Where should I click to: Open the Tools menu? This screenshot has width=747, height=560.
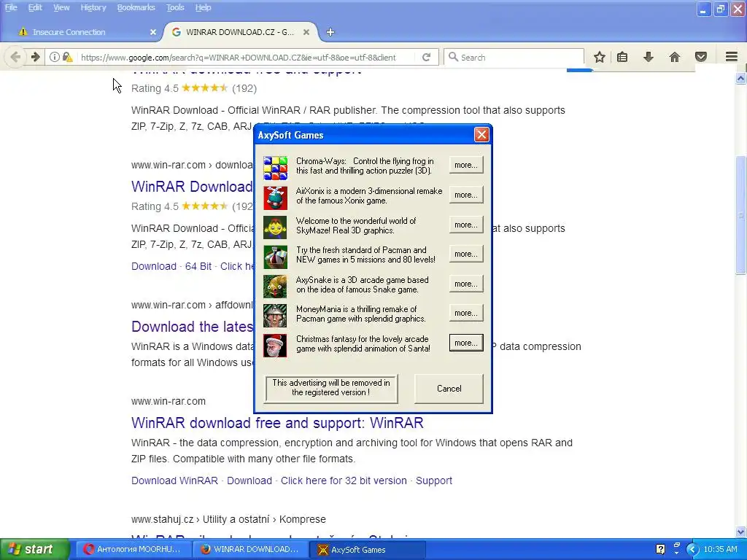(175, 7)
